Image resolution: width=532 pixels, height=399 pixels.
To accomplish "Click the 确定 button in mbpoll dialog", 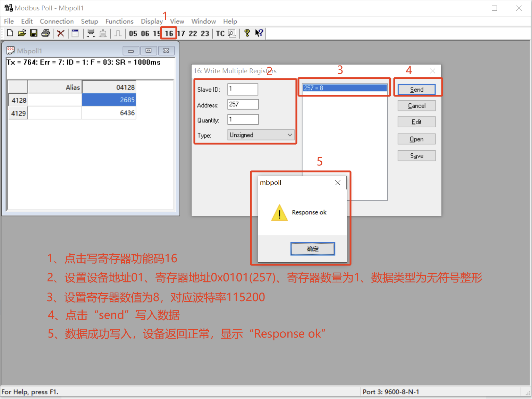I will 312,249.
